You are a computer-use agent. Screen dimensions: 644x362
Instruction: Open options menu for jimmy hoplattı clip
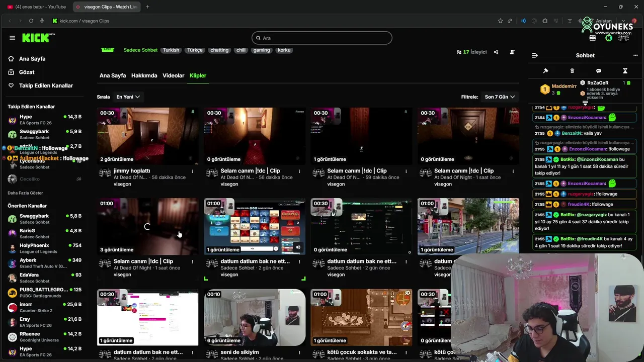(192, 171)
